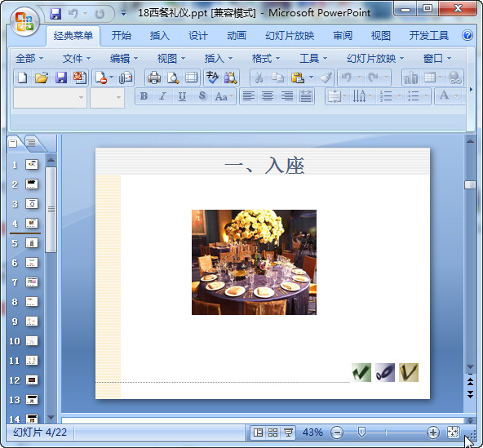Open 窗口 menu

click(x=436, y=58)
